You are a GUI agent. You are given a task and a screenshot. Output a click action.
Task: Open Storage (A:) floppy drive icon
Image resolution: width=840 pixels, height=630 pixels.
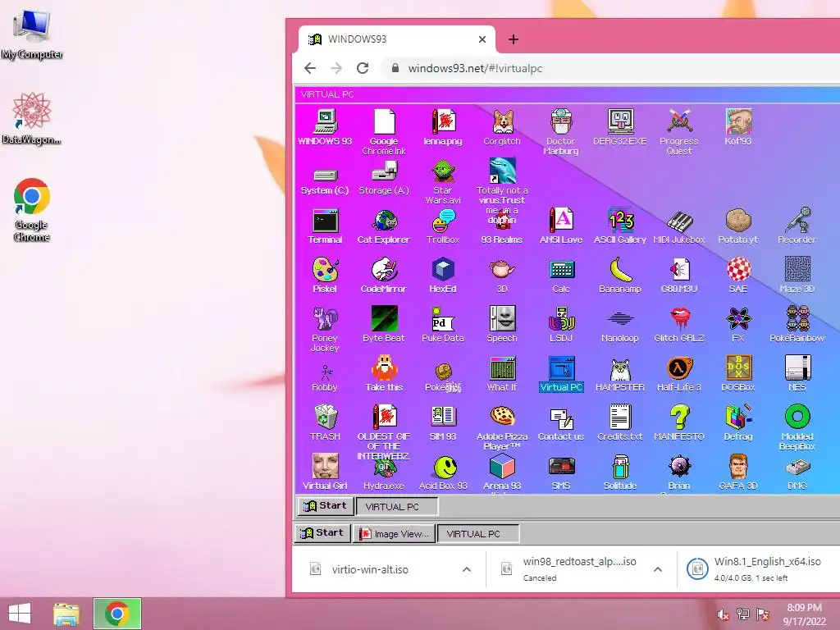point(384,178)
